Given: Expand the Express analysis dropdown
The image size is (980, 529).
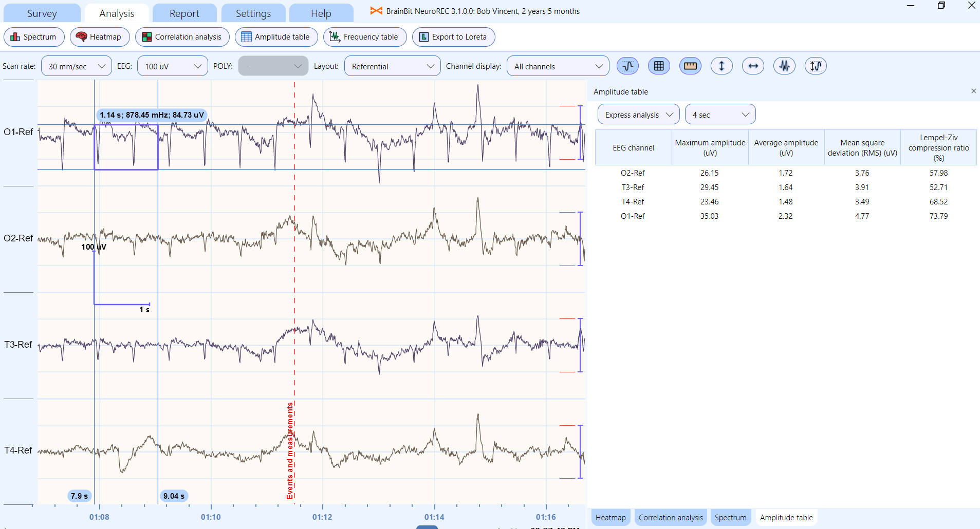Looking at the screenshot, I should [638, 115].
